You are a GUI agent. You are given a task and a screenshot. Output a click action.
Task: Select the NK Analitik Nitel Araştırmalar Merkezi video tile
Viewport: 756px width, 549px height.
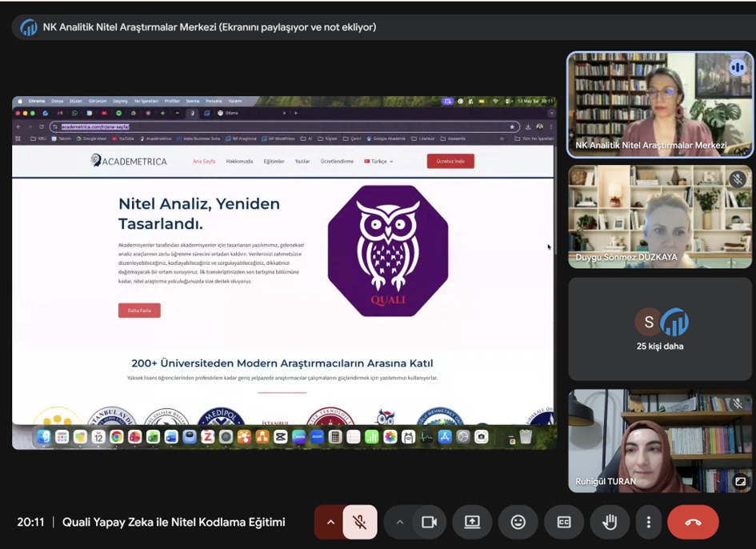click(660, 105)
